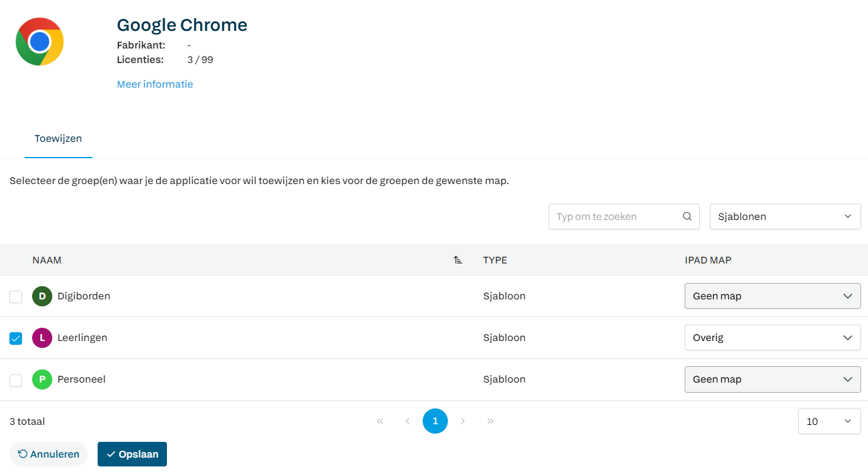Click the previous page arrow

click(408, 421)
